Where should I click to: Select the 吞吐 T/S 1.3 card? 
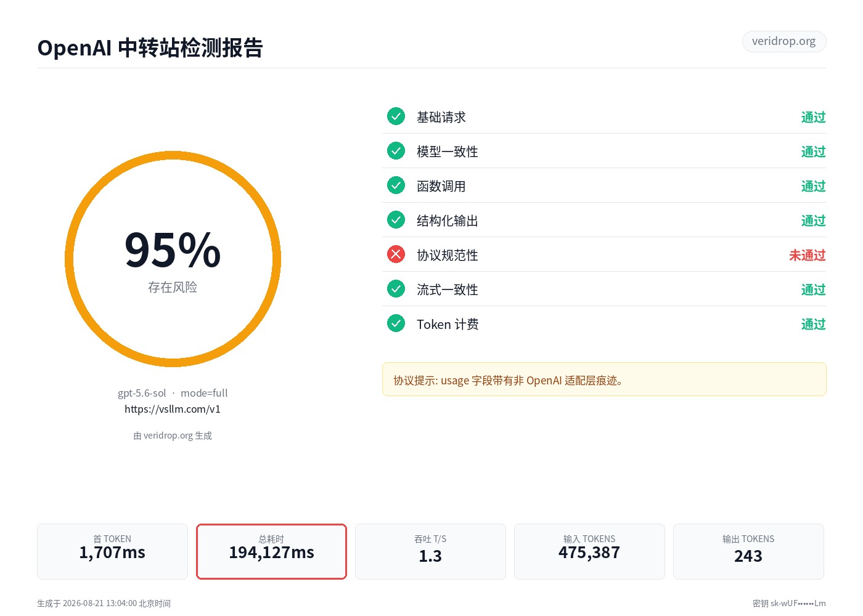click(x=430, y=551)
